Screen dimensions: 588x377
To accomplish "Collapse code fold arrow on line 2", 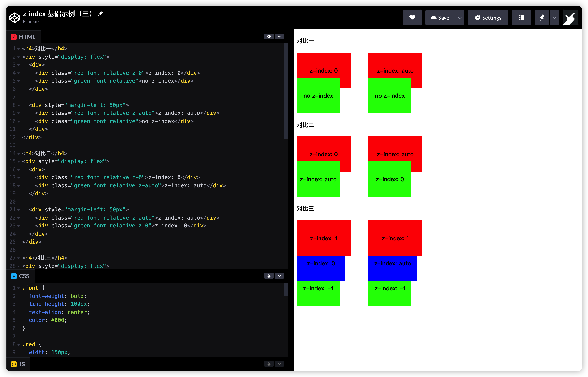I will click(19, 57).
